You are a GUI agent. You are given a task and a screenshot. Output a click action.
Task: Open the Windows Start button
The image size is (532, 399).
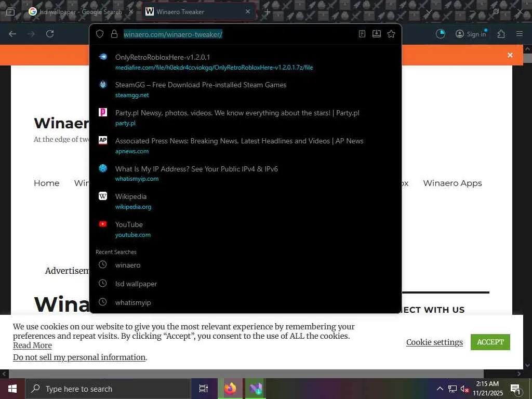(x=12, y=389)
